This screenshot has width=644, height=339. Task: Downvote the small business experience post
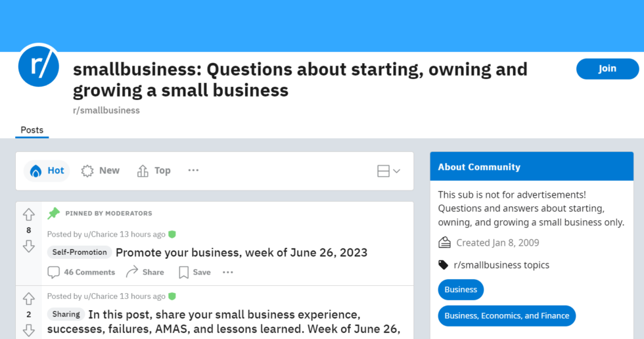coord(29,330)
